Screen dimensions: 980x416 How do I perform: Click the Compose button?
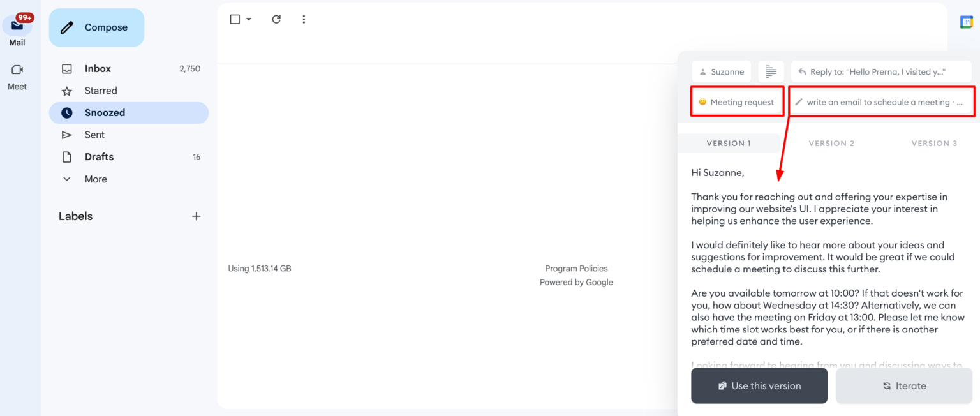tap(96, 27)
